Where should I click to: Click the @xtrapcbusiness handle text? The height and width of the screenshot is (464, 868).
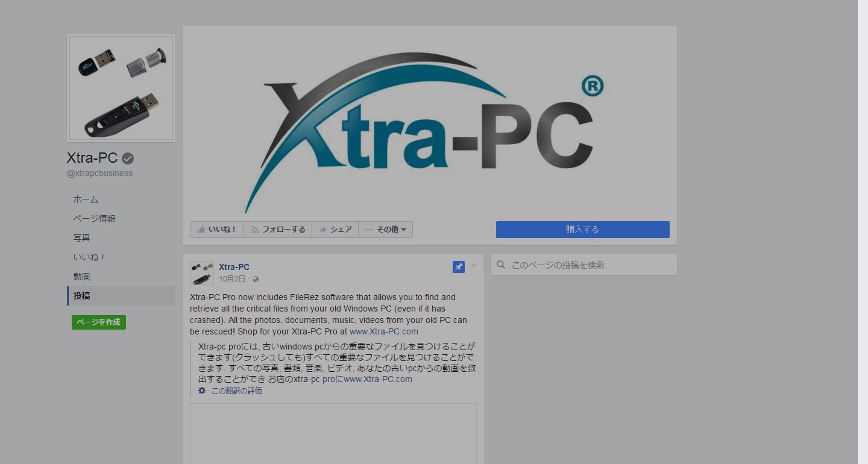[x=99, y=174]
